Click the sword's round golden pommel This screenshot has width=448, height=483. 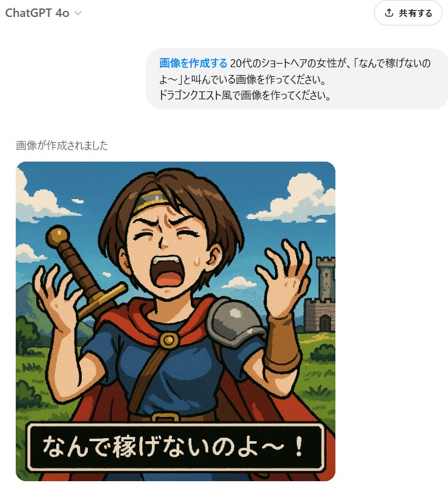(x=58, y=235)
